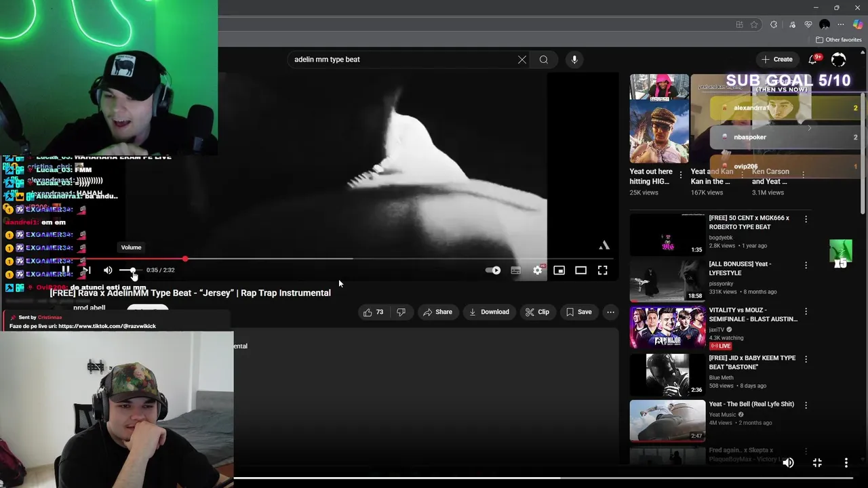Click the split screen icon in address bar

click(739, 24)
